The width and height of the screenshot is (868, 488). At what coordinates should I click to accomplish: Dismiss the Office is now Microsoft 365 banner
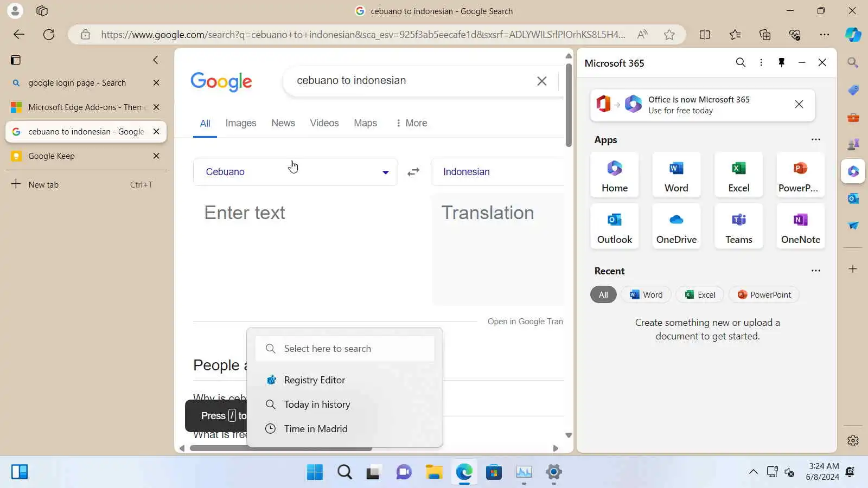pyautogui.click(x=799, y=104)
